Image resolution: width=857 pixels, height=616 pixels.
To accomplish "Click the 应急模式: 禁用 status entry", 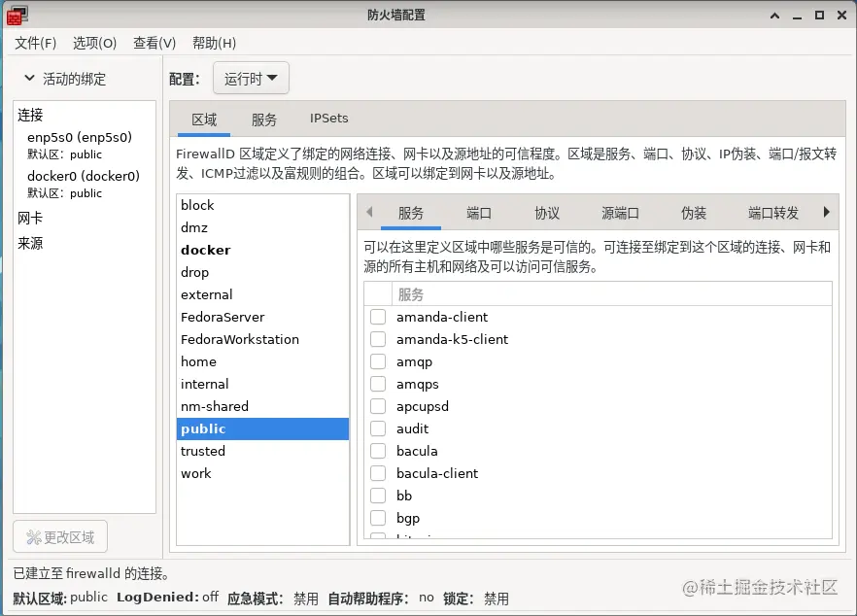I will [x=273, y=599].
